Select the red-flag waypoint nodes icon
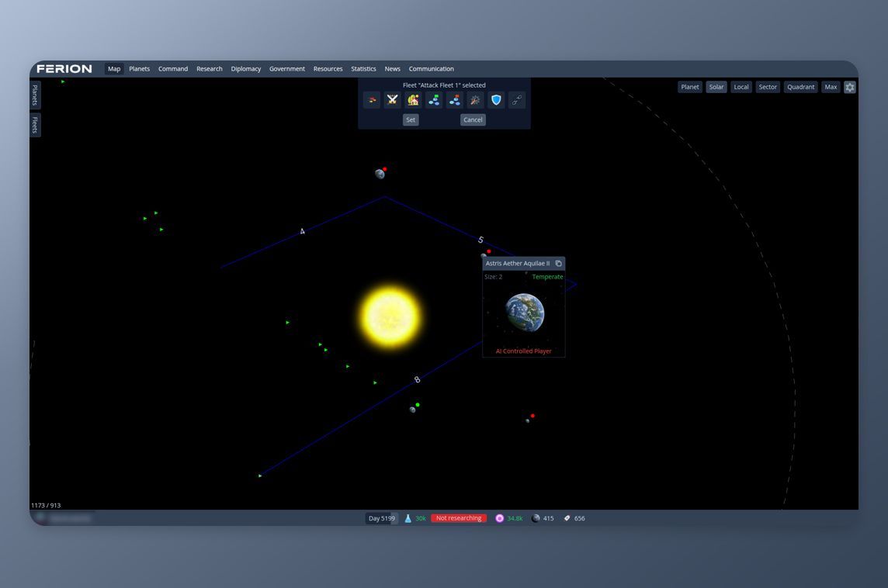The width and height of the screenshot is (888, 588). point(455,100)
